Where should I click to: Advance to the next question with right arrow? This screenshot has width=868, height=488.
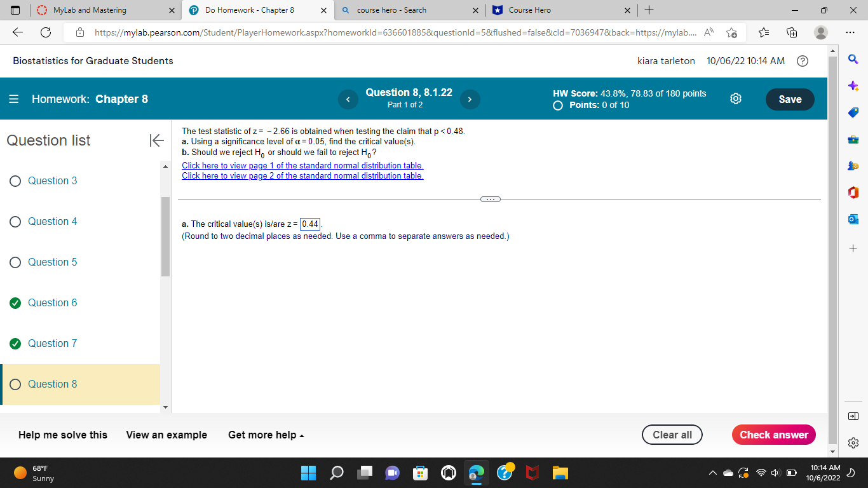(470, 99)
